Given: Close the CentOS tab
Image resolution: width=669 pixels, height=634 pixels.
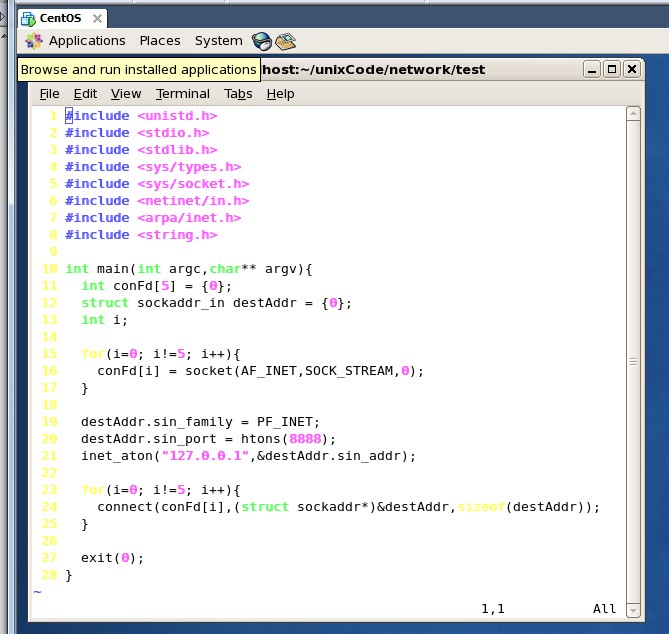Looking at the screenshot, I should click(x=97, y=18).
